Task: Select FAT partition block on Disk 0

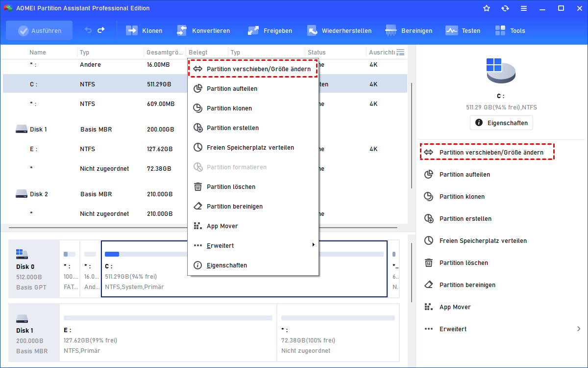Action: coord(69,269)
